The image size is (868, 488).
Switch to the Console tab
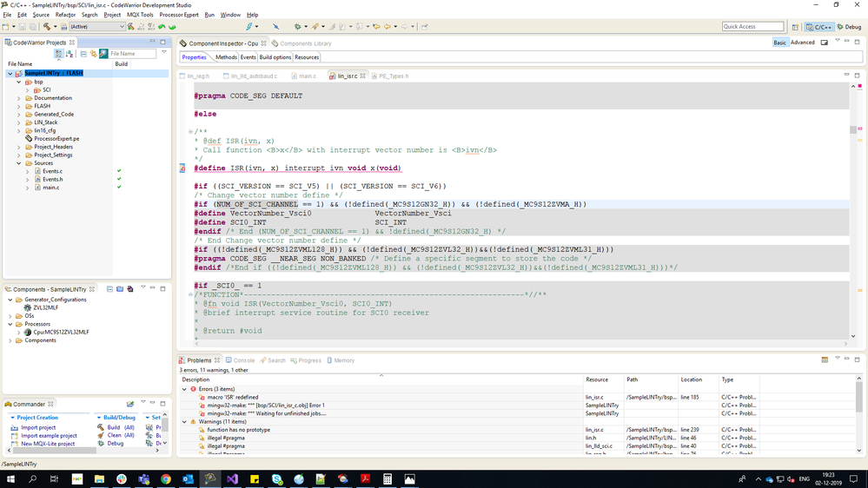pyautogui.click(x=240, y=360)
